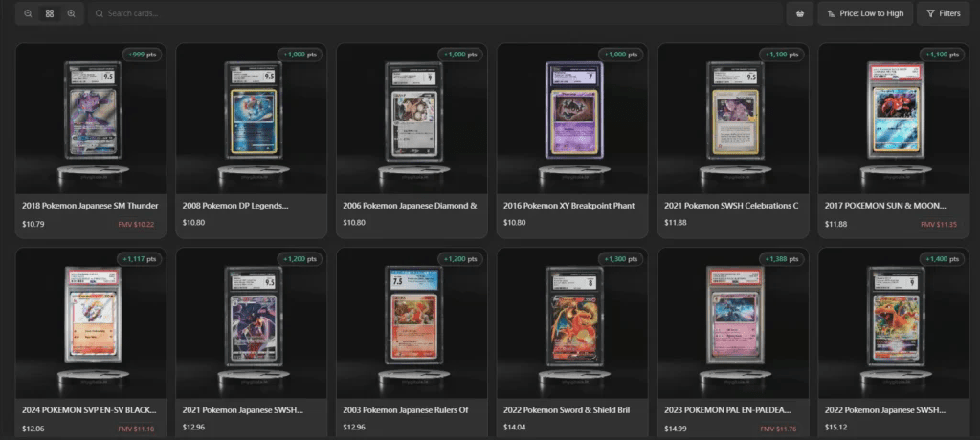Click the +999 pts badge
This screenshot has width=980, height=440.
pyautogui.click(x=142, y=55)
